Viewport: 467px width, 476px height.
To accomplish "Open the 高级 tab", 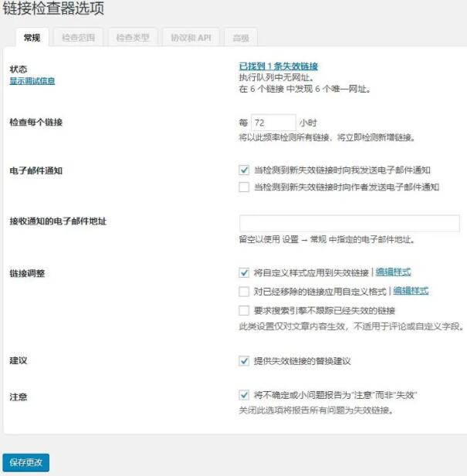I will (x=241, y=38).
